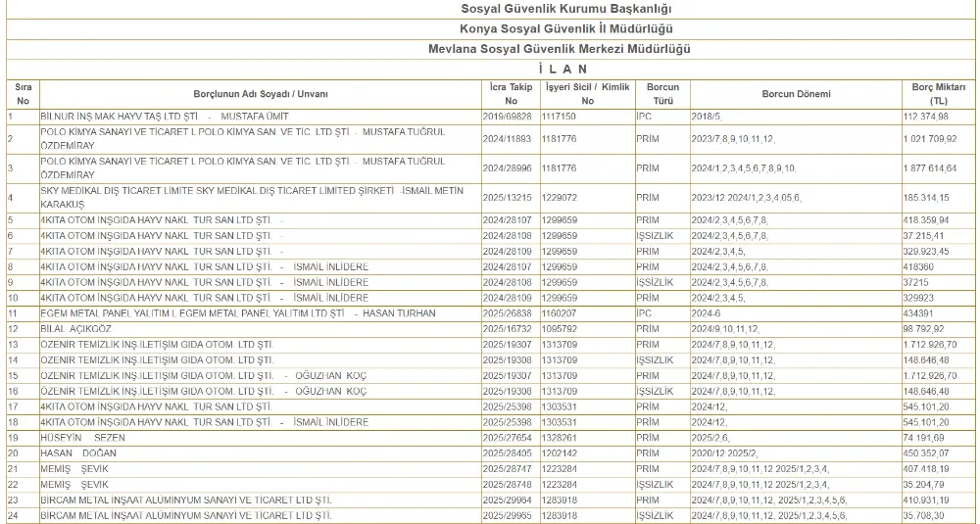Select the İcra Takip No 2025/29965 cell
The height and width of the screenshot is (524, 980).
click(507, 514)
